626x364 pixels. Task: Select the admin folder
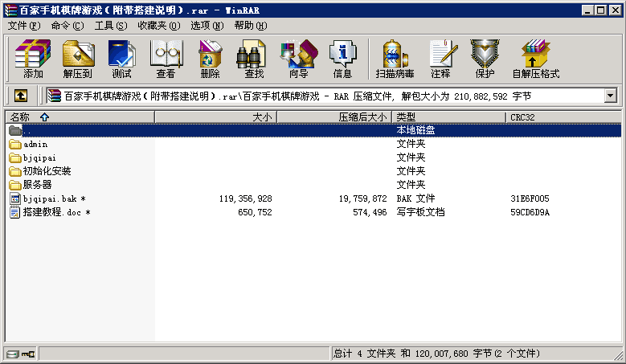click(35, 144)
